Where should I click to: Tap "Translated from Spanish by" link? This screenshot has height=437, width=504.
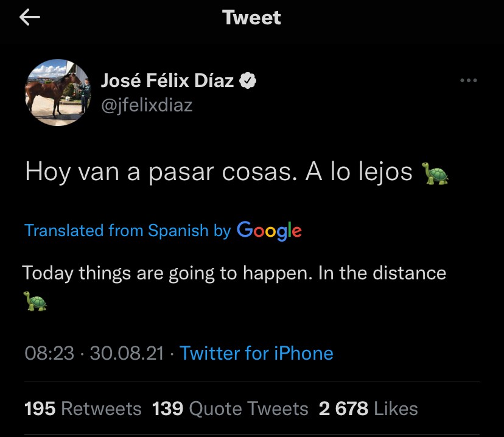(x=127, y=231)
